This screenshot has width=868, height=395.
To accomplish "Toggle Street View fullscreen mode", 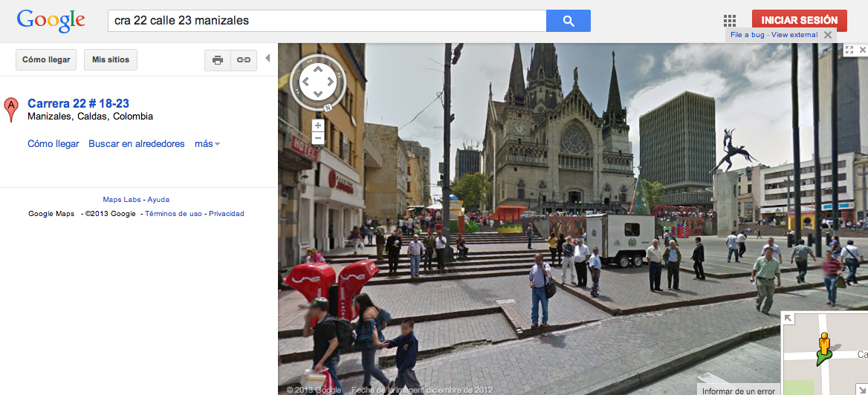I will coord(849,50).
